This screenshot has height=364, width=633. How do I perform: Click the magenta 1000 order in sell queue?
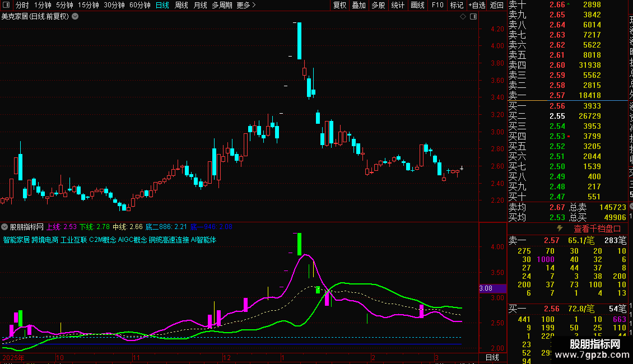pos(546,259)
